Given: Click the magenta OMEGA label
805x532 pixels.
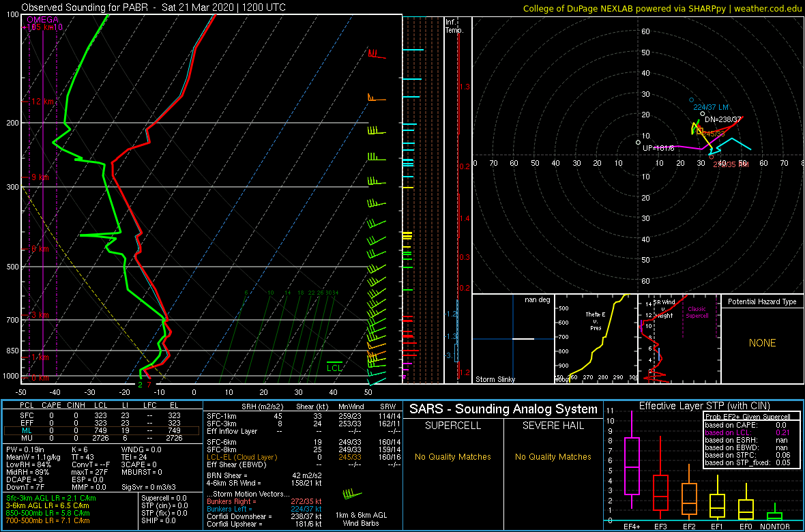Looking at the screenshot, I should (x=42, y=20).
